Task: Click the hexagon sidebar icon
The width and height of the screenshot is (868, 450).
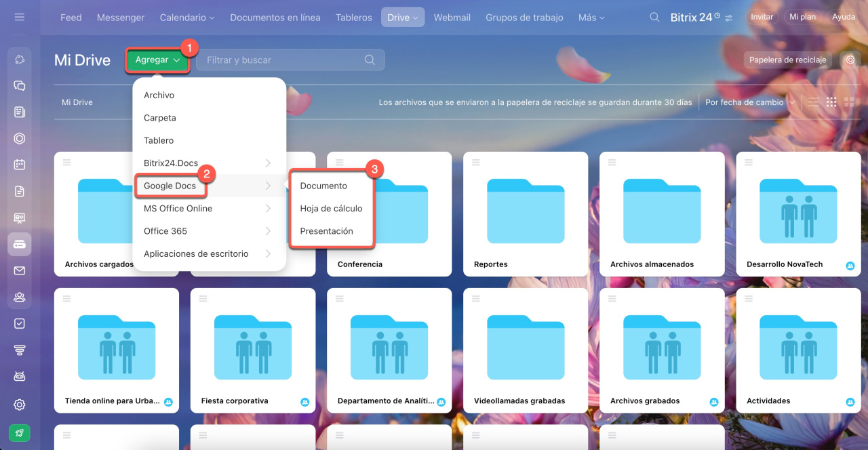Action: click(20, 138)
